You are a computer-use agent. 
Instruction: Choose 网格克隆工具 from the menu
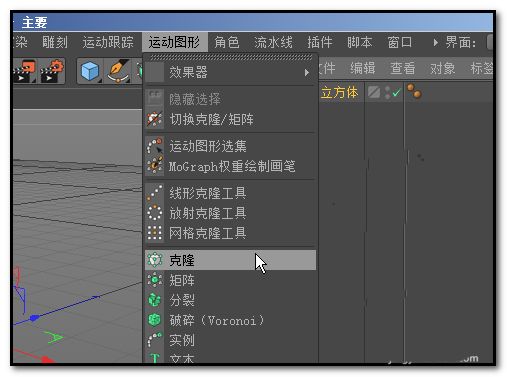coord(230,233)
